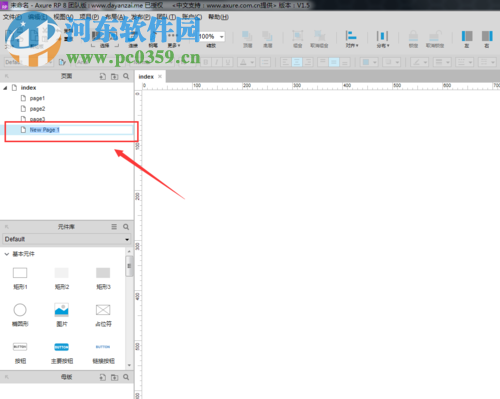Open the Align (对齐) dropdown
The image size is (500, 399).
351,39
